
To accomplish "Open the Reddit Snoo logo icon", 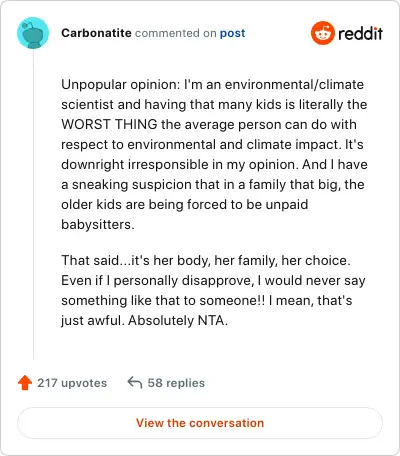I will pyautogui.click(x=322, y=33).
